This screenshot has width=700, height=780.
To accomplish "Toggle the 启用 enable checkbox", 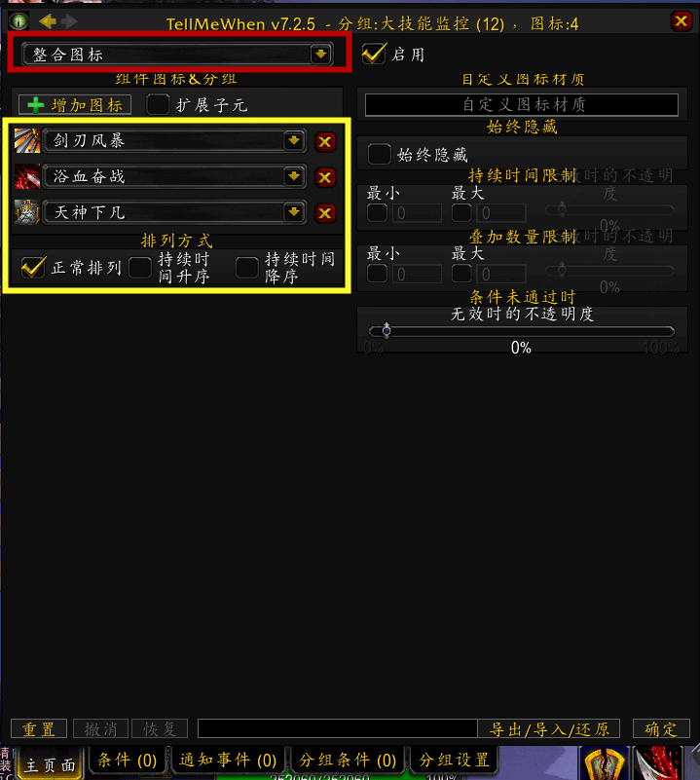I will pos(374,54).
